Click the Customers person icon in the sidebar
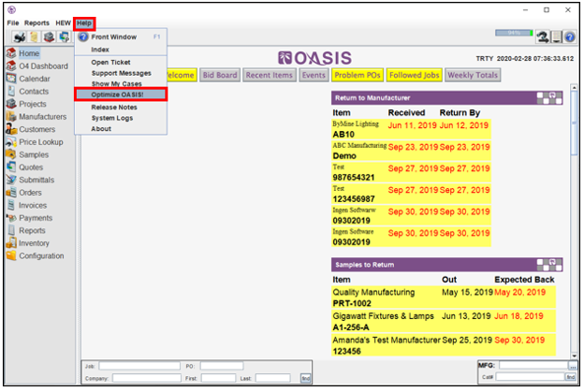This screenshot has width=584, height=392. 11,129
